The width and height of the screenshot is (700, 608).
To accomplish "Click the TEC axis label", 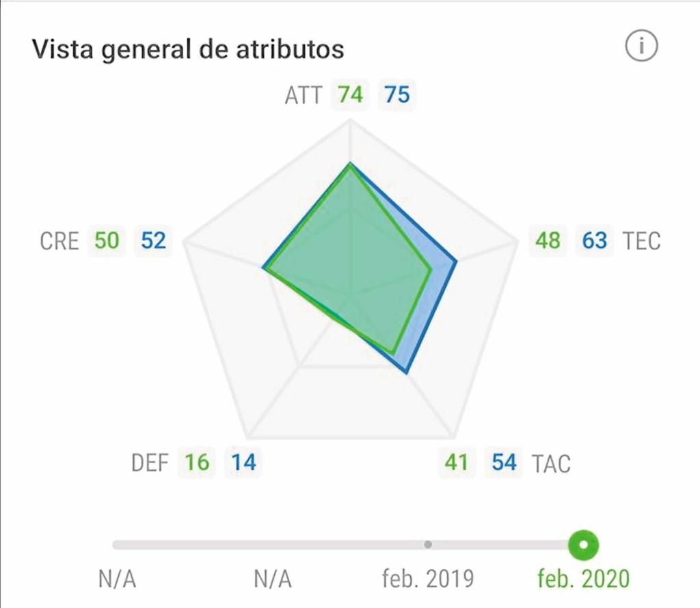I will point(642,241).
